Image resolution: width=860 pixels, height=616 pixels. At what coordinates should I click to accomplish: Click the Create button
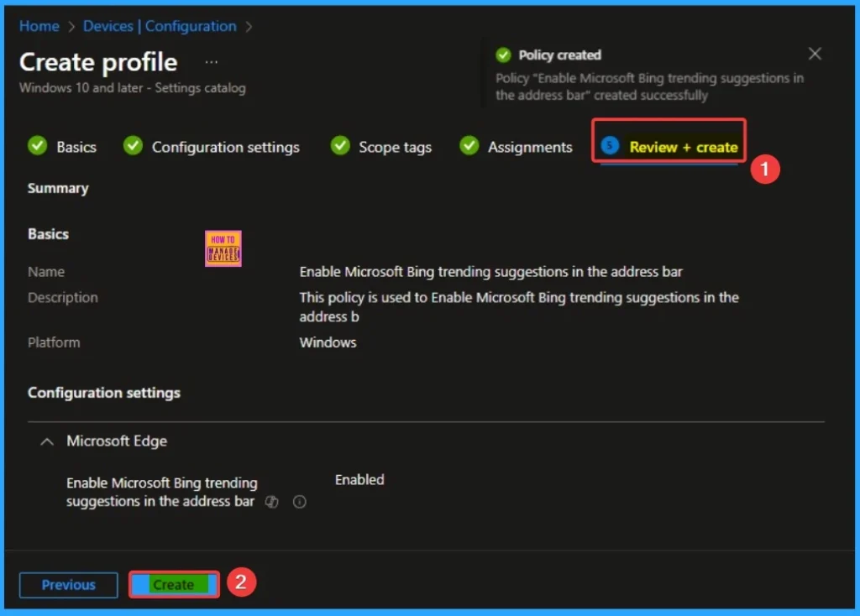click(x=174, y=584)
